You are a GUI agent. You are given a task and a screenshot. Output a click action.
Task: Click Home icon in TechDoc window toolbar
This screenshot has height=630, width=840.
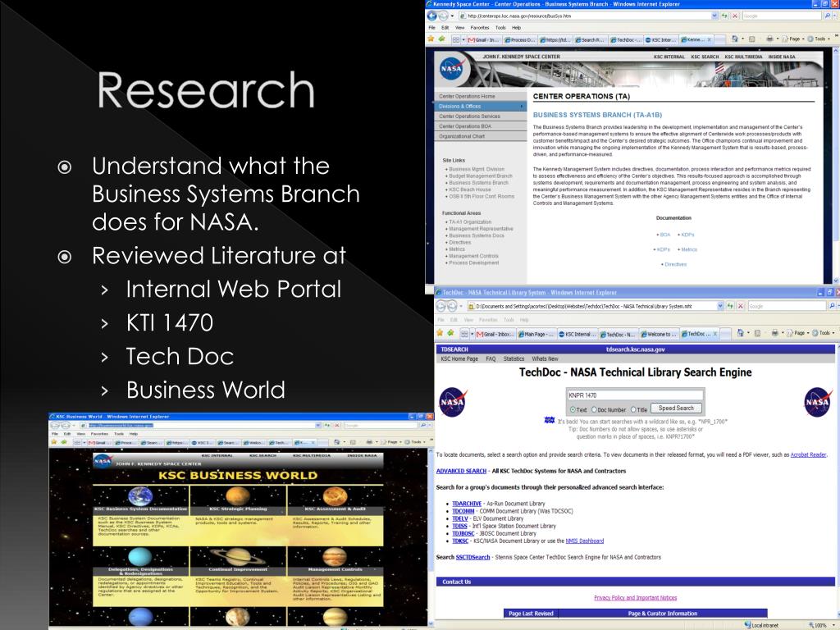click(x=741, y=333)
